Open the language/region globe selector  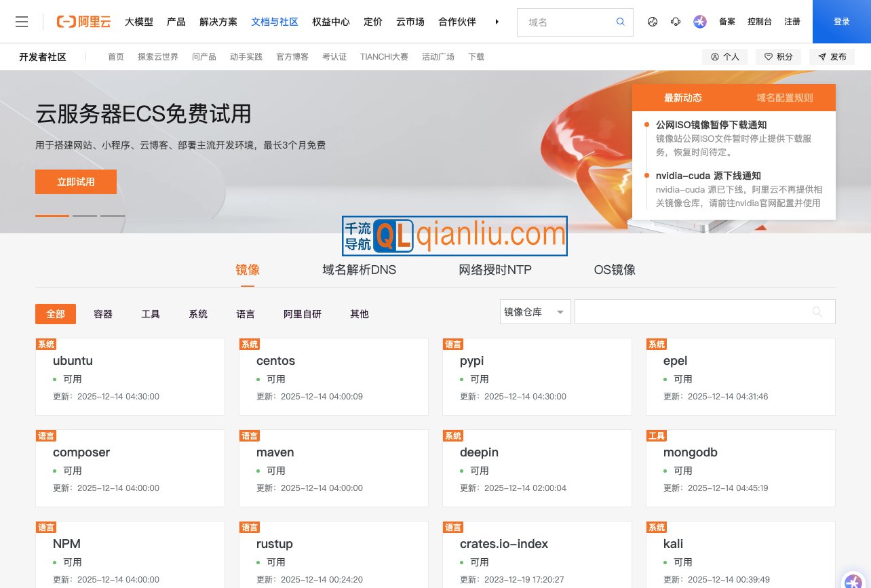[652, 22]
